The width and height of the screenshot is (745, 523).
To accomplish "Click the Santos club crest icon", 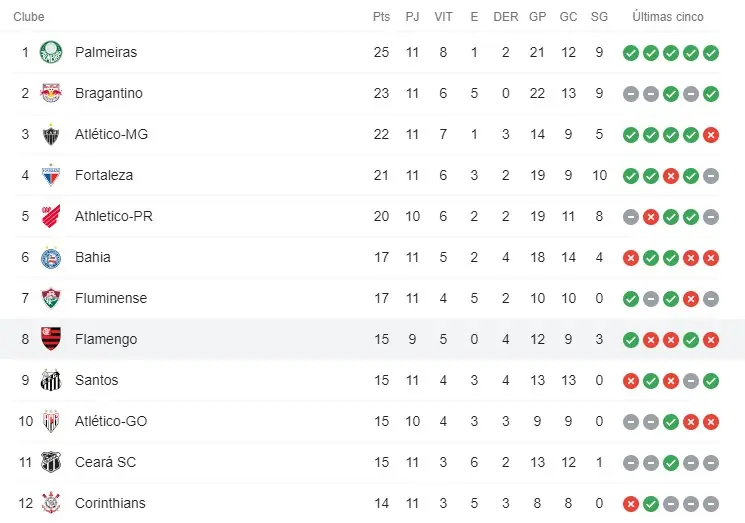I will pos(50,380).
